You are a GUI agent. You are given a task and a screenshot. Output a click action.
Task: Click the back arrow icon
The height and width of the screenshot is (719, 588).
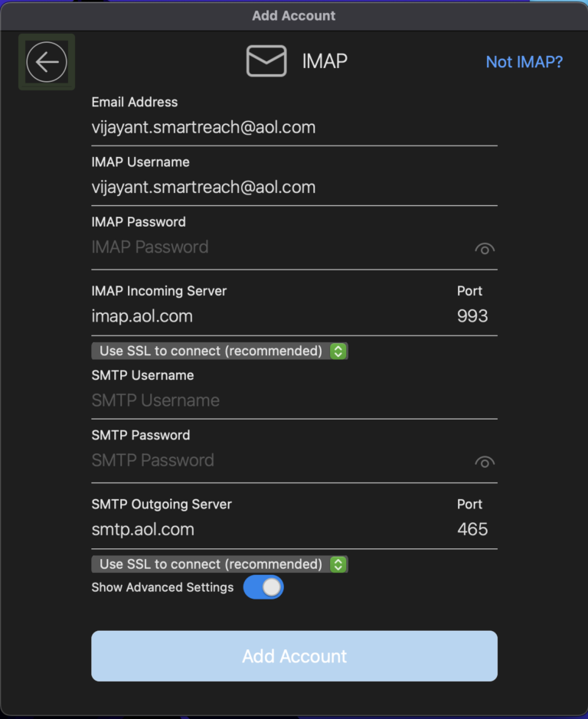(x=46, y=62)
